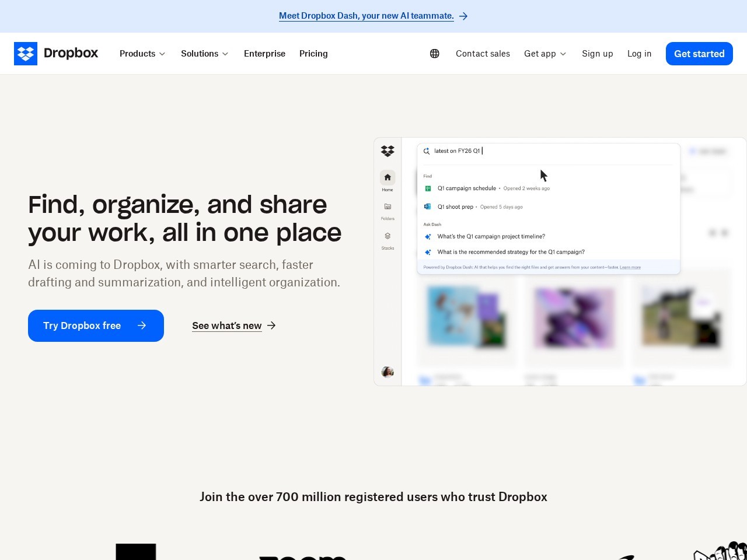Click search magnifier icon in demo
Screen dimensions: 747x560
pyautogui.click(x=427, y=151)
